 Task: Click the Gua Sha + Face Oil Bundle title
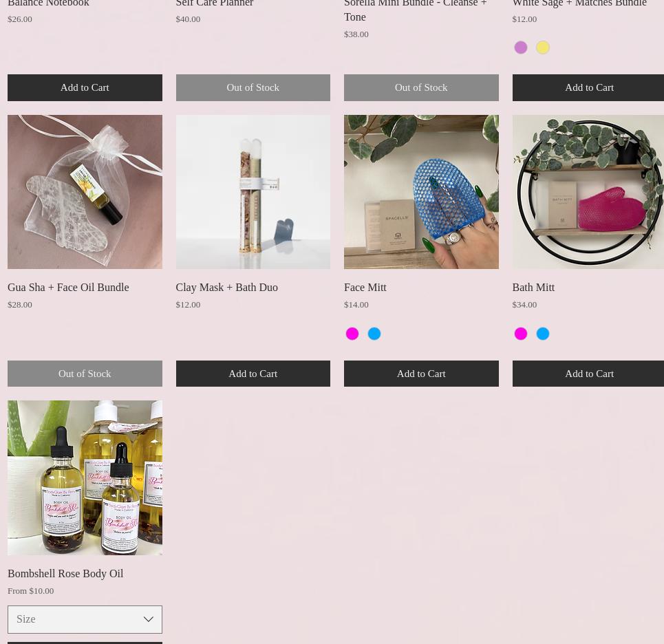click(x=68, y=288)
